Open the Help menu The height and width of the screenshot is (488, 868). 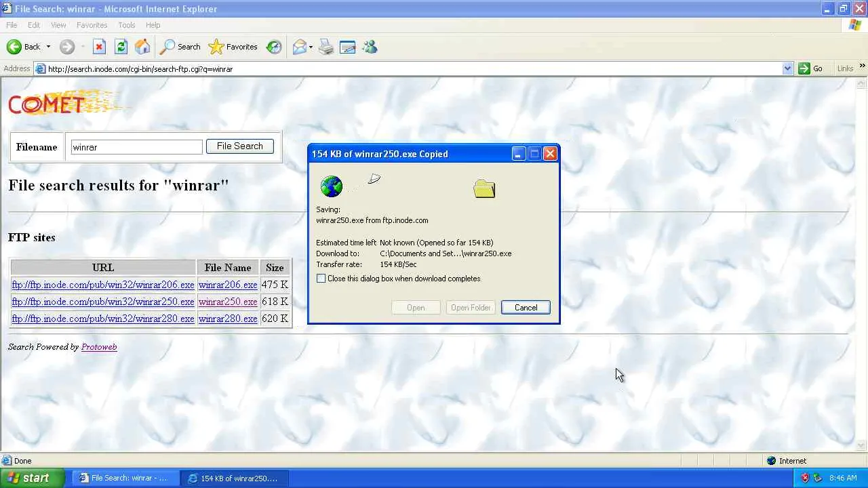(153, 25)
